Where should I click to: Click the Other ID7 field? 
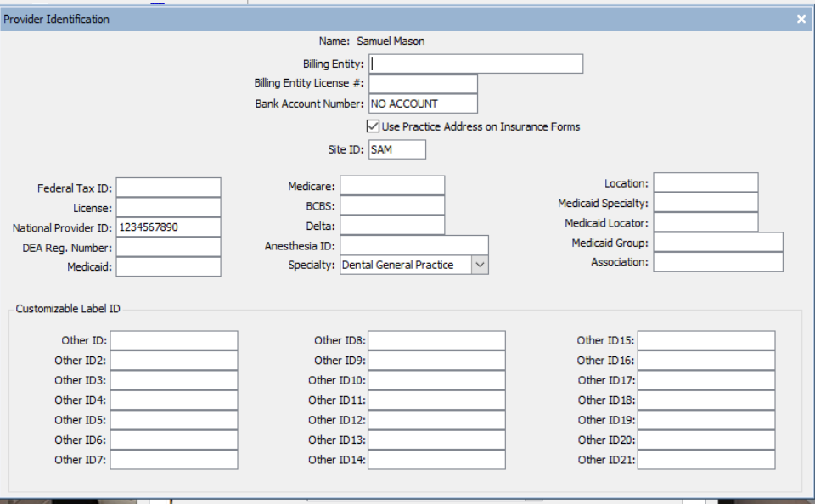coord(174,460)
